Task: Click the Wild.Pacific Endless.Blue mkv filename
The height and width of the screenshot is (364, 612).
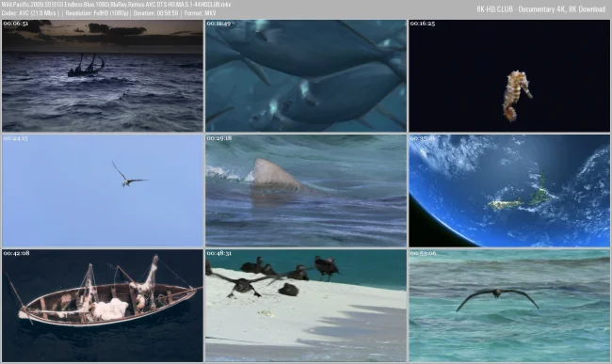Action: coord(116,5)
